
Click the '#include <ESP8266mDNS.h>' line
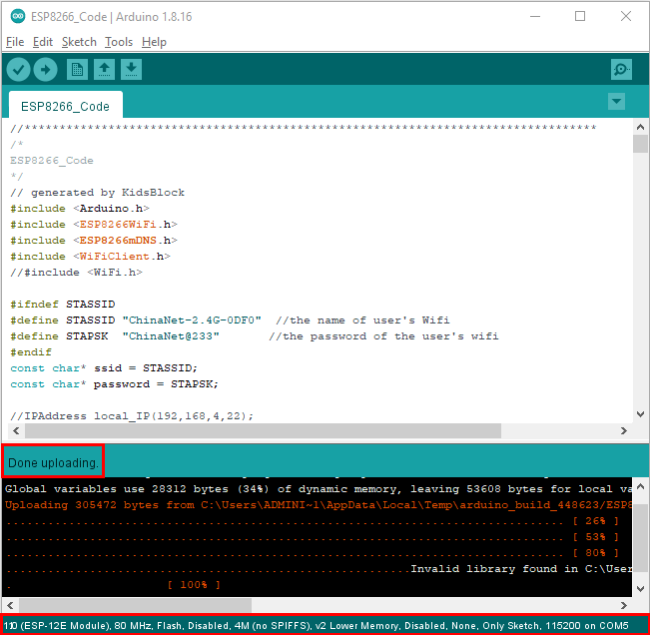pyautogui.click(x=94, y=240)
